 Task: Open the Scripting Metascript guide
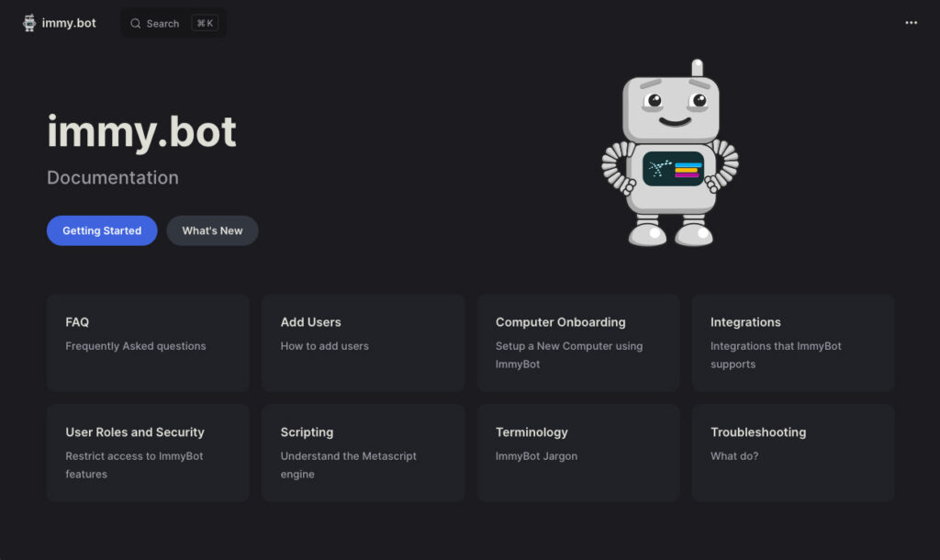363,453
